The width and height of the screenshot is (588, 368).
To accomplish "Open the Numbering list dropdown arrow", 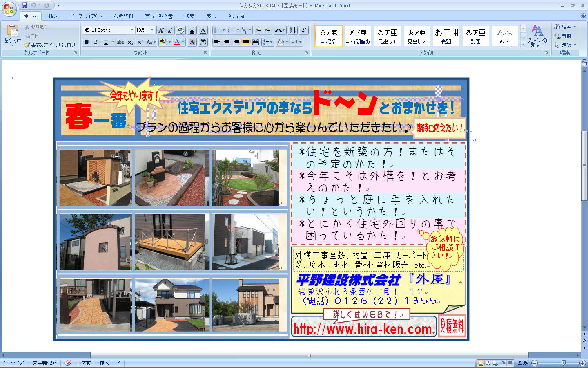I will coord(238,30).
